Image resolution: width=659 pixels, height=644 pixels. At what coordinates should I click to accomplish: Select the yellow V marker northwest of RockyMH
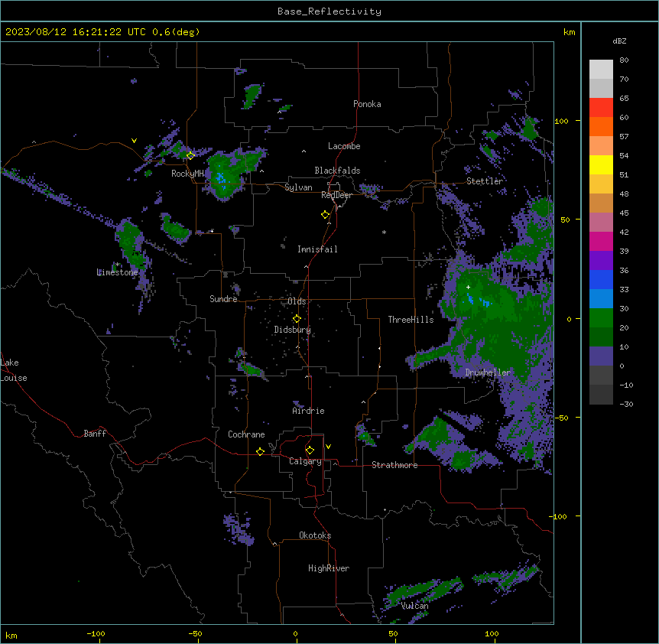tap(134, 141)
